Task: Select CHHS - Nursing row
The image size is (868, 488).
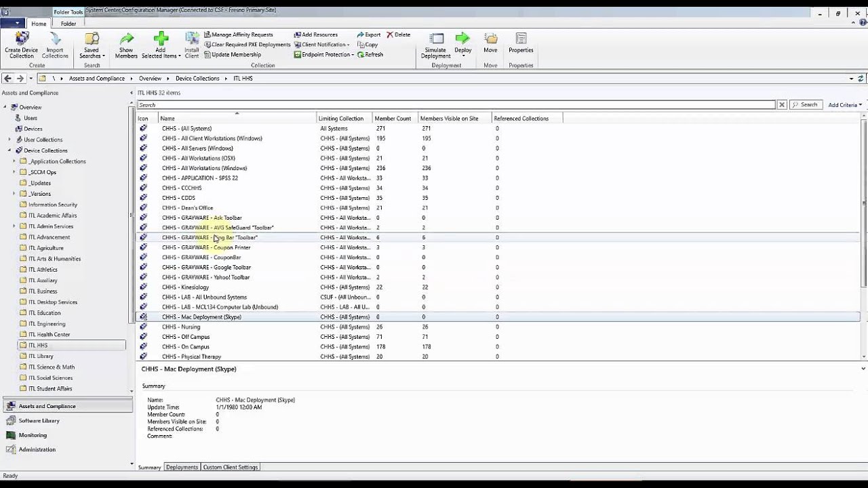Action: tap(498, 327)
